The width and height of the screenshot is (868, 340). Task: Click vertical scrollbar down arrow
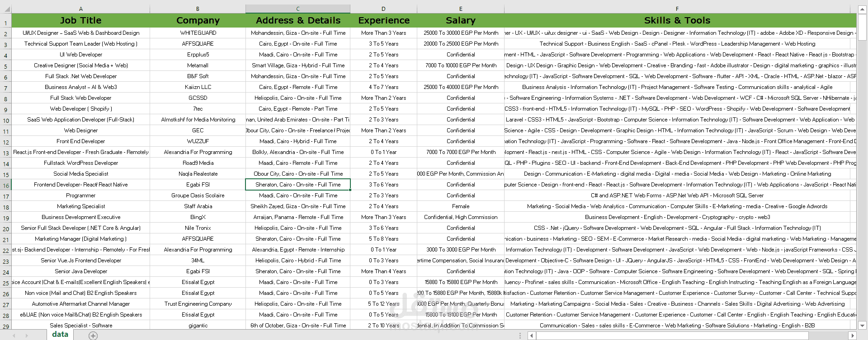pos(862,325)
